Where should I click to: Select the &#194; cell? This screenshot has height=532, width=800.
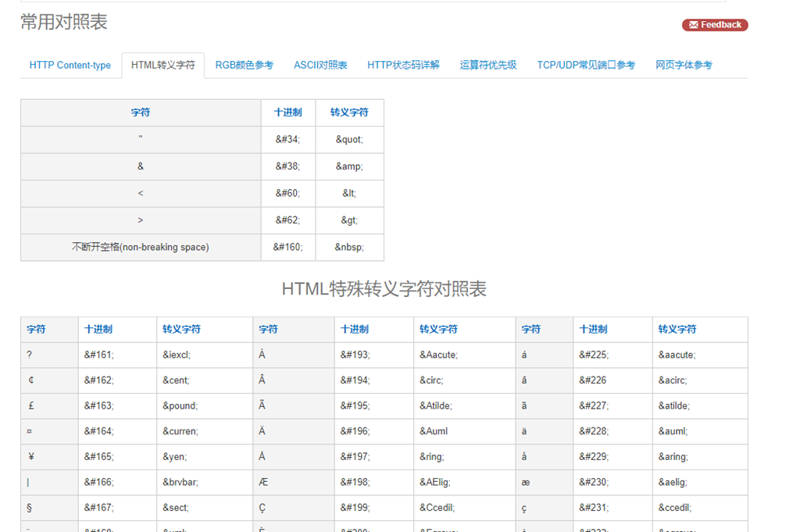(x=374, y=380)
